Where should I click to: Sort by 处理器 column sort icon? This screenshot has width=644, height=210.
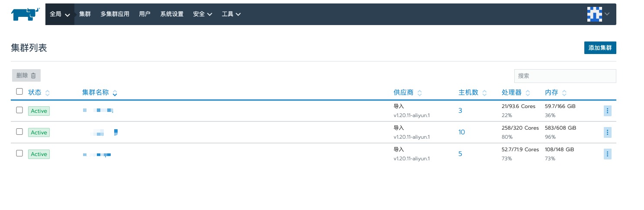pos(528,93)
